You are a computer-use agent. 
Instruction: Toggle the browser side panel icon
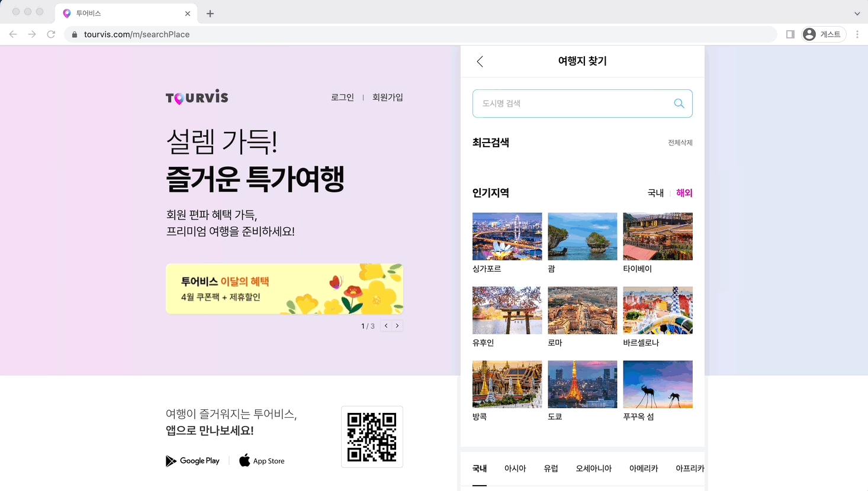point(790,34)
